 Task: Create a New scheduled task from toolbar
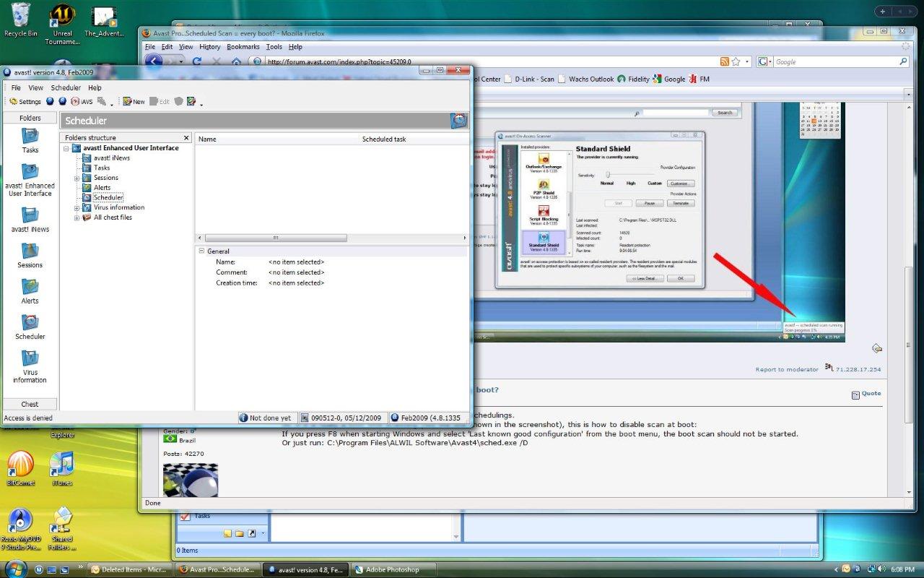point(134,102)
